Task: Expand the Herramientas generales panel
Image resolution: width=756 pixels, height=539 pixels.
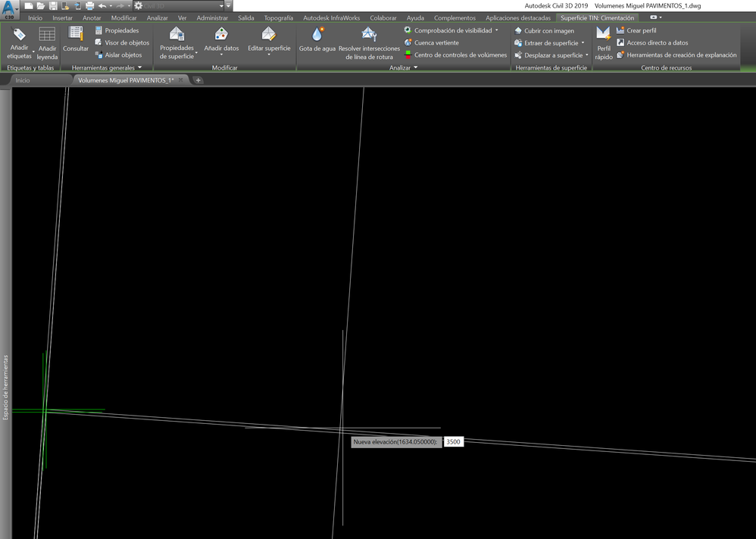Action: [x=107, y=68]
